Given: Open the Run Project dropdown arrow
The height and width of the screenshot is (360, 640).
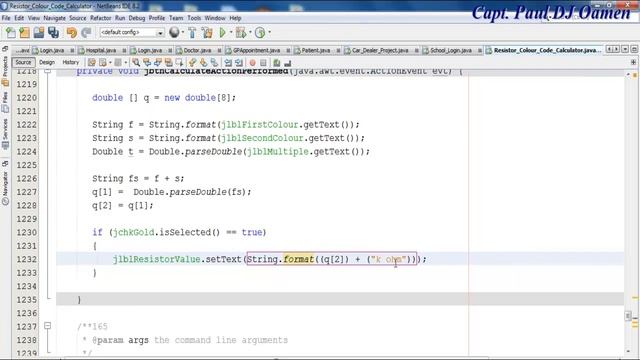Looking at the screenshot, I should click(x=231, y=32).
